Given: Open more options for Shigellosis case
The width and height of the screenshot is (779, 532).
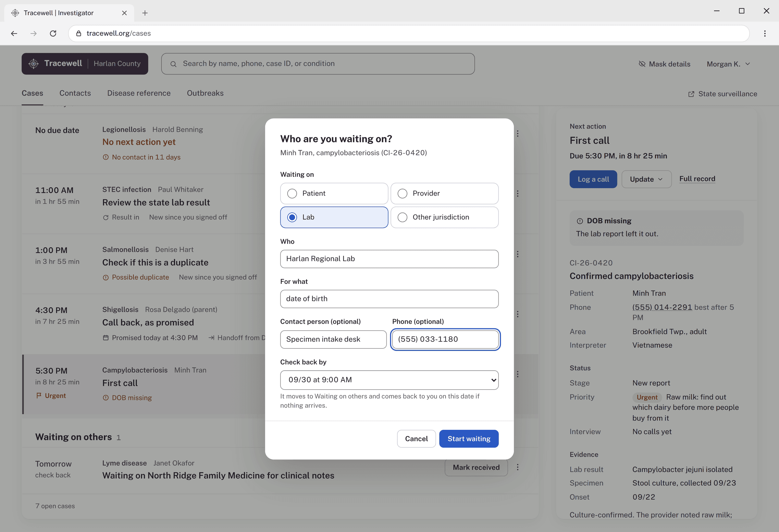Looking at the screenshot, I should pyautogui.click(x=517, y=314).
